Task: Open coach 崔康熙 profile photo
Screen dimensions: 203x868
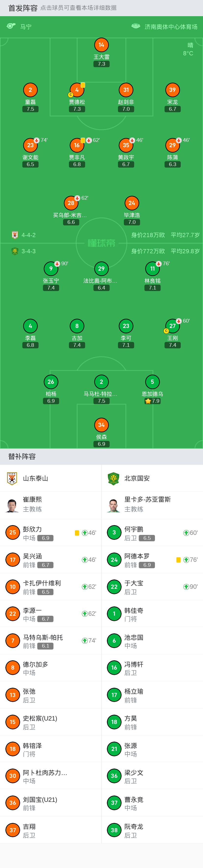Action: coord(12,505)
